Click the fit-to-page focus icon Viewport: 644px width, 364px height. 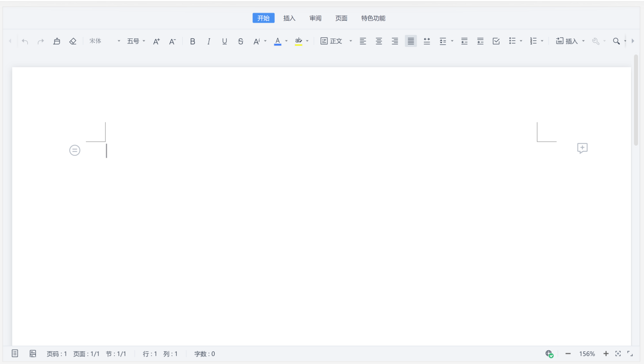(618, 354)
